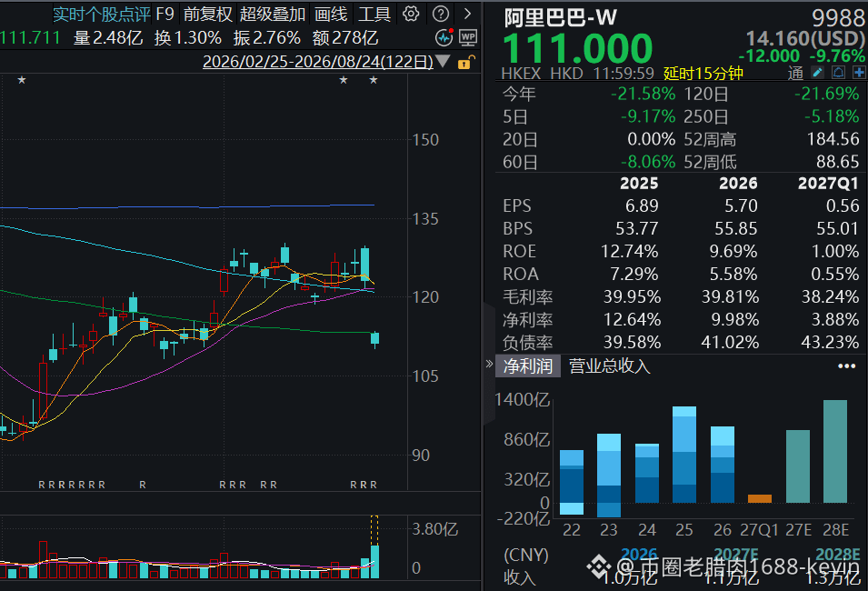Open the three-dot more options icon
Screen dimensions: 868x591
(846, 366)
